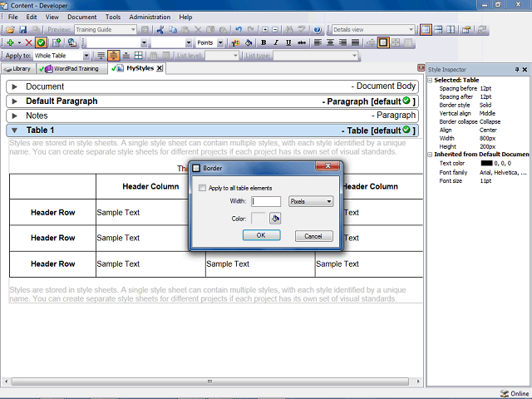Screen dimensions: 532x399
Task: Expand the Default Paragraph style section
Action: pyautogui.click(x=15, y=101)
